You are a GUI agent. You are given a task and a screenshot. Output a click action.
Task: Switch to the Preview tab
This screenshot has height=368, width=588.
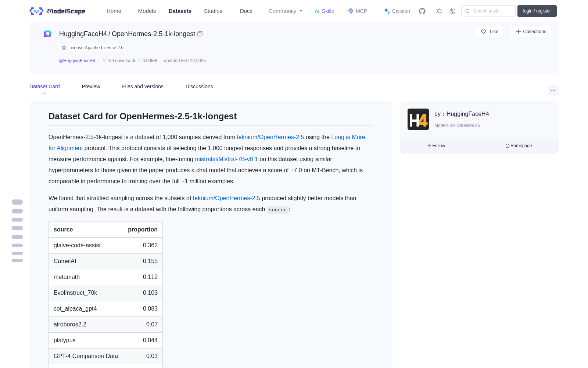(91, 86)
